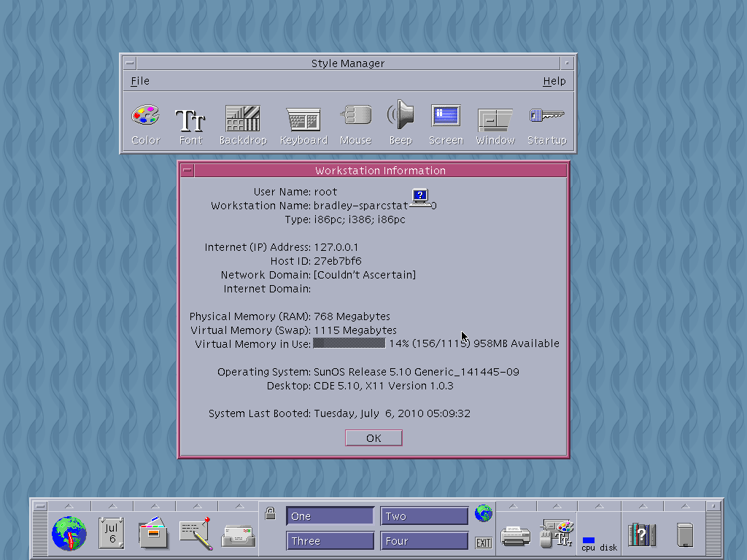Click 'Tuesday, July 6, 2010 05:09:32' boot time
Image resolution: width=747 pixels, height=560 pixels.
tap(392, 413)
